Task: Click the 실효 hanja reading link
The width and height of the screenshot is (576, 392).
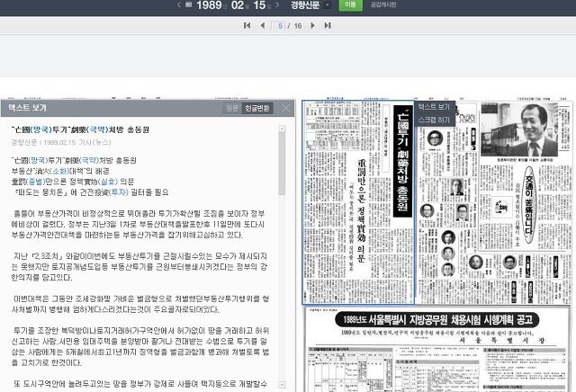Action: pos(108,182)
